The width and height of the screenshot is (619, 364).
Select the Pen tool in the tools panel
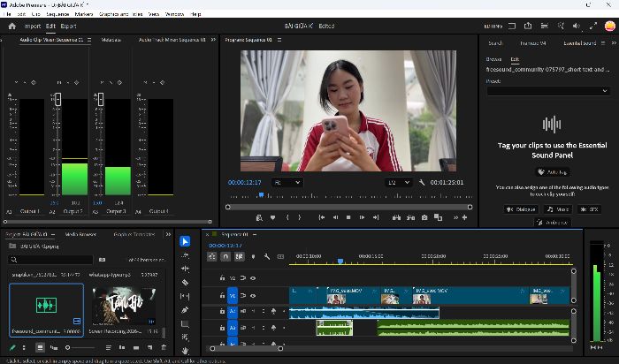[x=185, y=310]
